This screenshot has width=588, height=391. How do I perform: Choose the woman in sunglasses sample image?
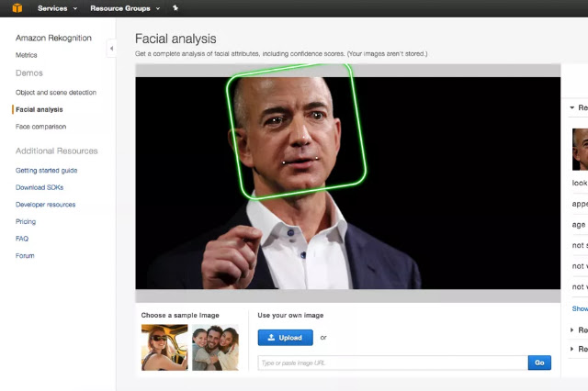pos(164,347)
